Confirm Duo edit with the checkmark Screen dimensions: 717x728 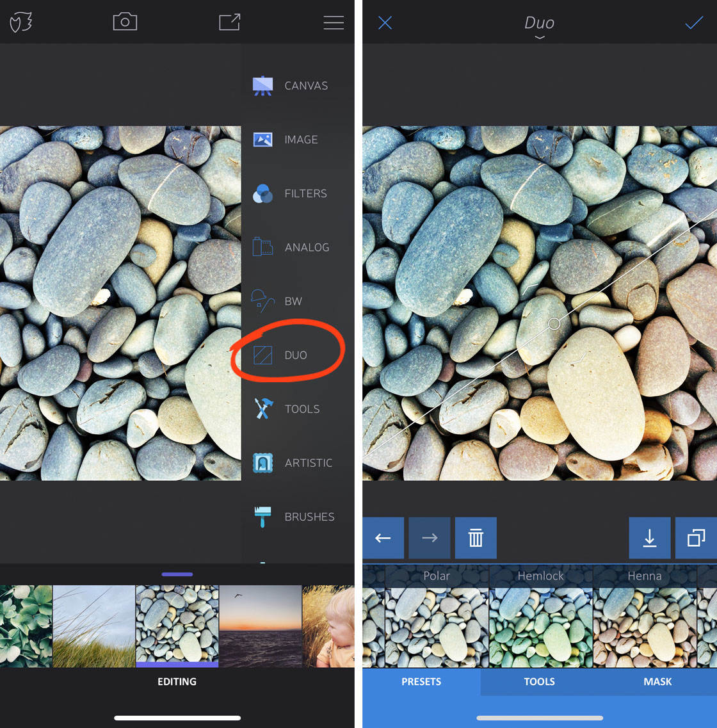tap(694, 22)
